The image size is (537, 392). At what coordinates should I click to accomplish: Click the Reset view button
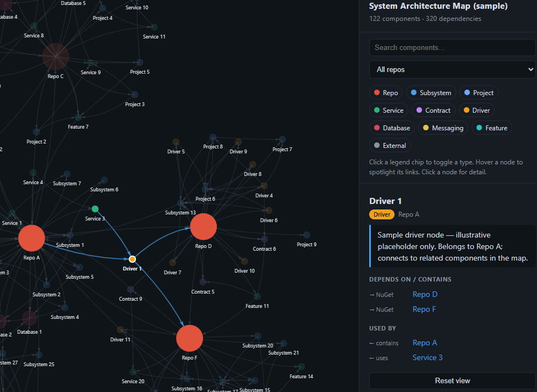452,380
